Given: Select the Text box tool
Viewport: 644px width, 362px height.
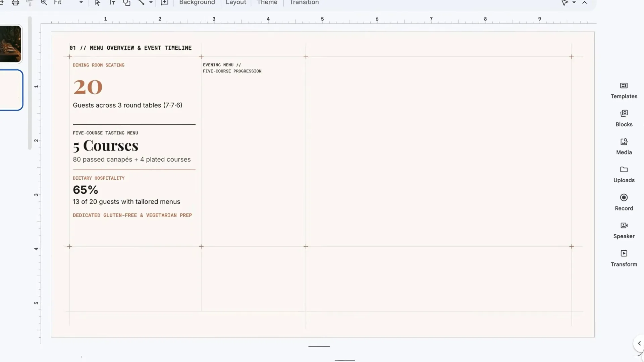Looking at the screenshot, I should tap(112, 3).
